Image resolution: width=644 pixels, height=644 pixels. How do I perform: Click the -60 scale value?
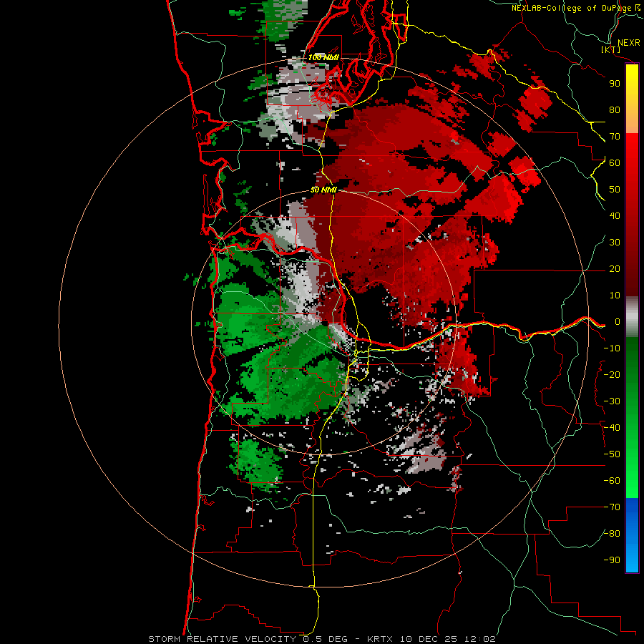coord(612,481)
